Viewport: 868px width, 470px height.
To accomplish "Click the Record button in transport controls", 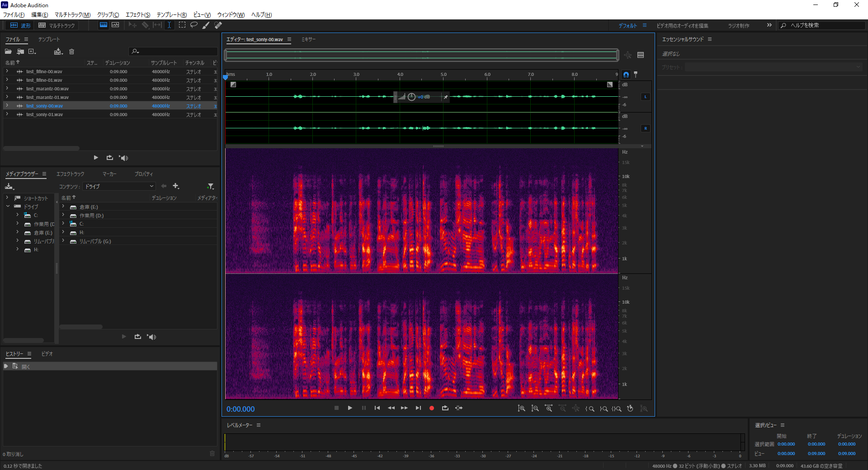I will (x=431, y=408).
